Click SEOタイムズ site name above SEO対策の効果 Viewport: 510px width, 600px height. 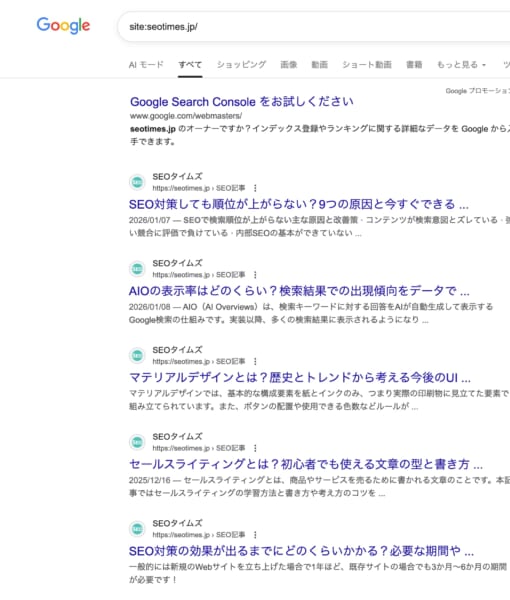tap(177, 523)
